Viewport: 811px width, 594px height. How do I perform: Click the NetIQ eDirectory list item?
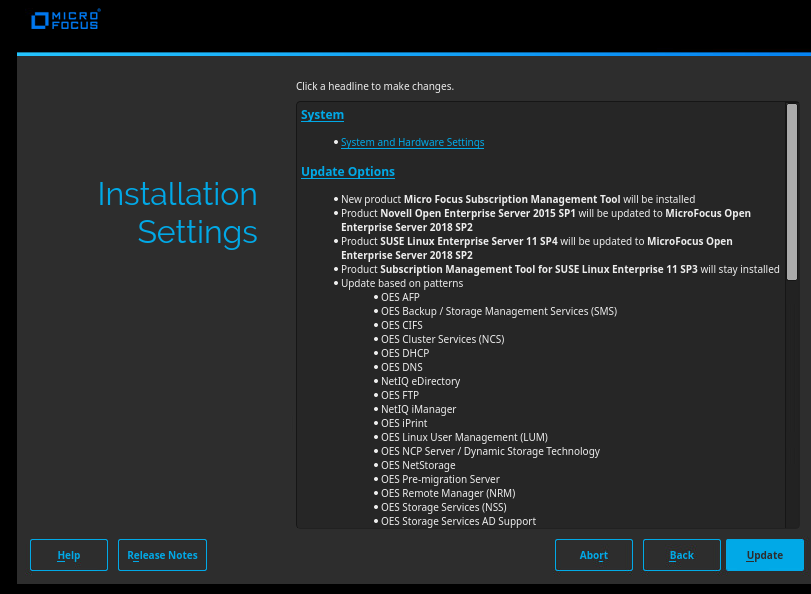pyautogui.click(x=420, y=381)
